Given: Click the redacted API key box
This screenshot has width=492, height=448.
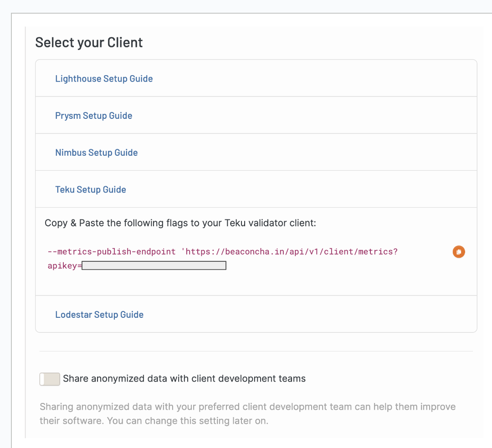Looking at the screenshot, I should 154,266.
